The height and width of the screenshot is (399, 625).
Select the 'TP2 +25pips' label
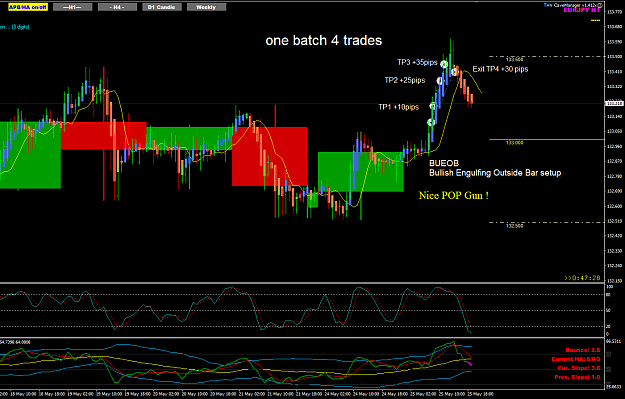(x=405, y=80)
